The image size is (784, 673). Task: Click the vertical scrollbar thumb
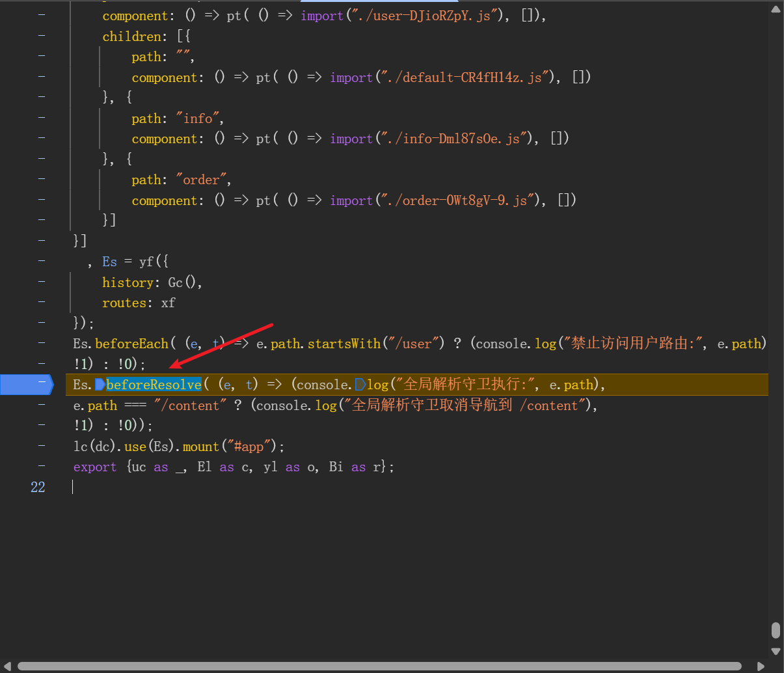776,630
